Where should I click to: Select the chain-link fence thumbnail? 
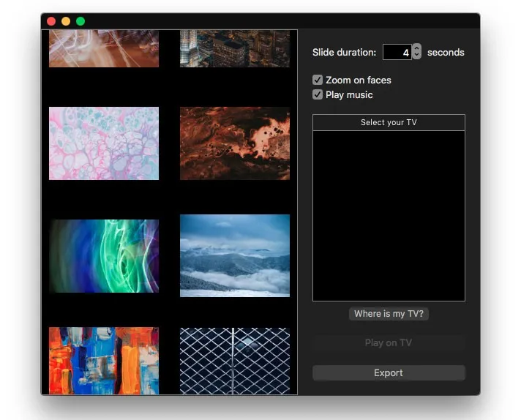pos(235,361)
